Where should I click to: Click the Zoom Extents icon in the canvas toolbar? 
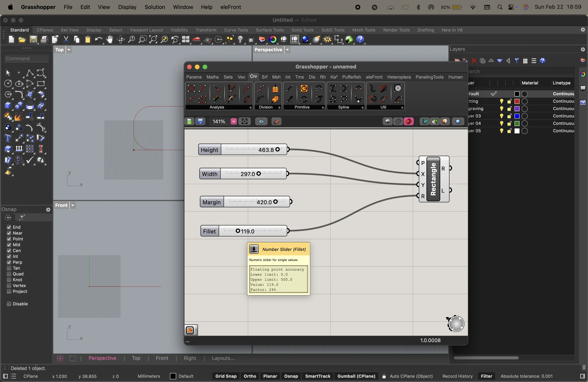pyautogui.click(x=245, y=121)
